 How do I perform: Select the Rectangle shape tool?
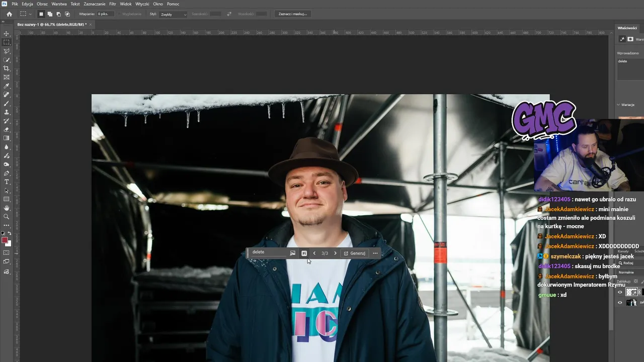click(7, 199)
